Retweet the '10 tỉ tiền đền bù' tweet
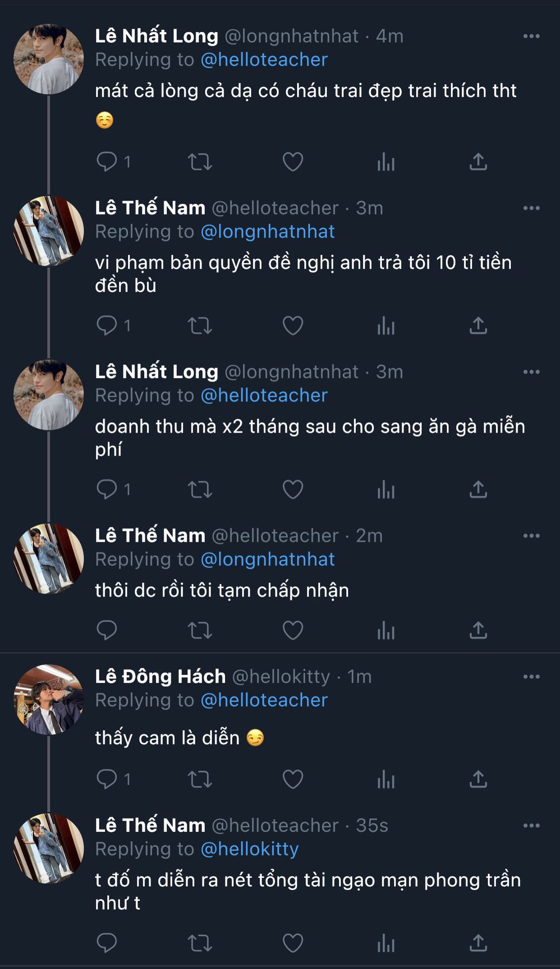This screenshot has height=969, width=560. point(200,326)
